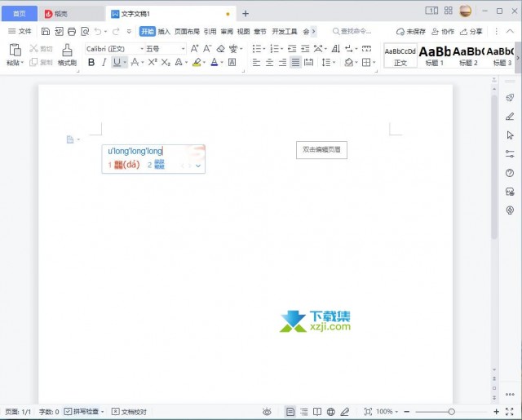This screenshot has height=420, width=522.
Task: Open Print Preview from quick access toolbar
Action: [x=85, y=32]
